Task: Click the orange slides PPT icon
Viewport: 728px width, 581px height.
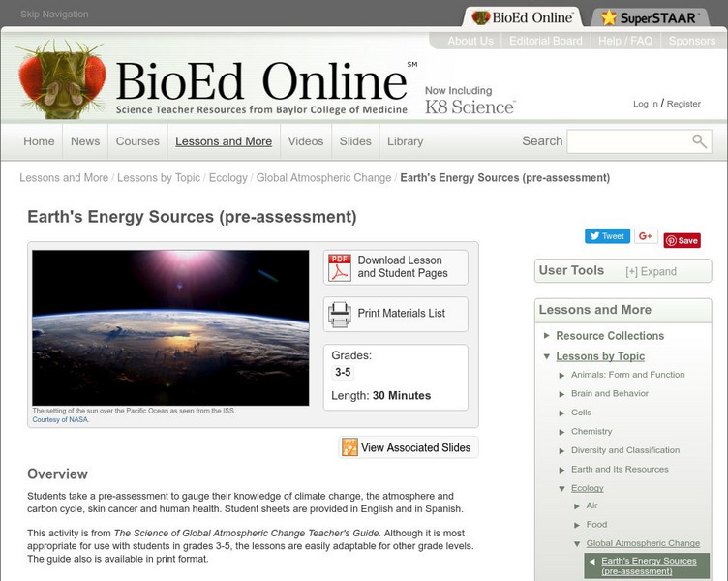Action: click(x=349, y=447)
